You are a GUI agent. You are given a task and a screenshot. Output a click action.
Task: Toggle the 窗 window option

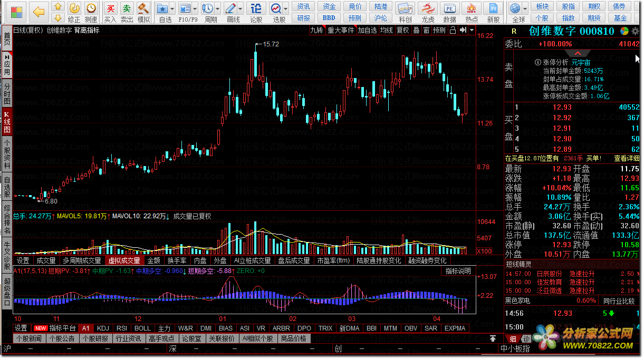click(426, 30)
